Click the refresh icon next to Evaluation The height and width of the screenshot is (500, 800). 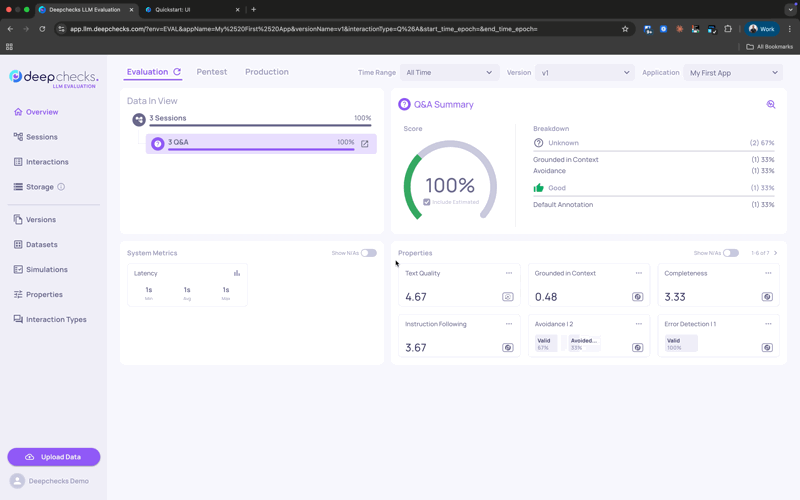(177, 72)
